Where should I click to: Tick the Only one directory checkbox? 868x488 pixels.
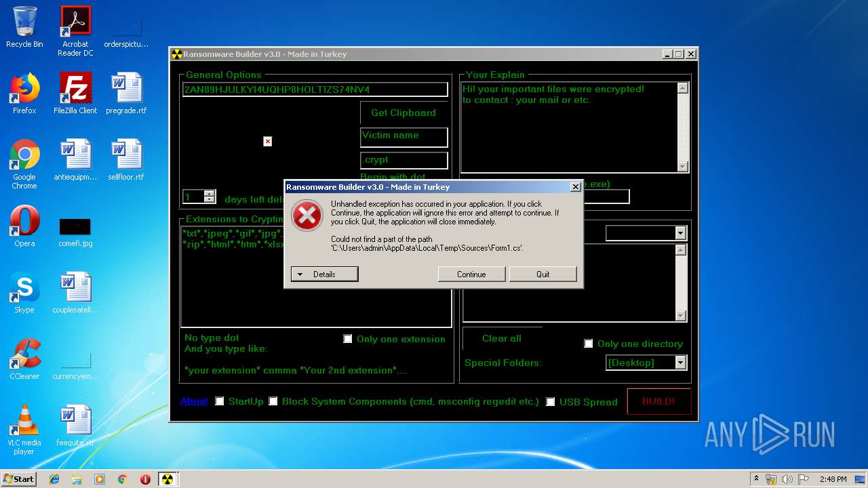(589, 344)
